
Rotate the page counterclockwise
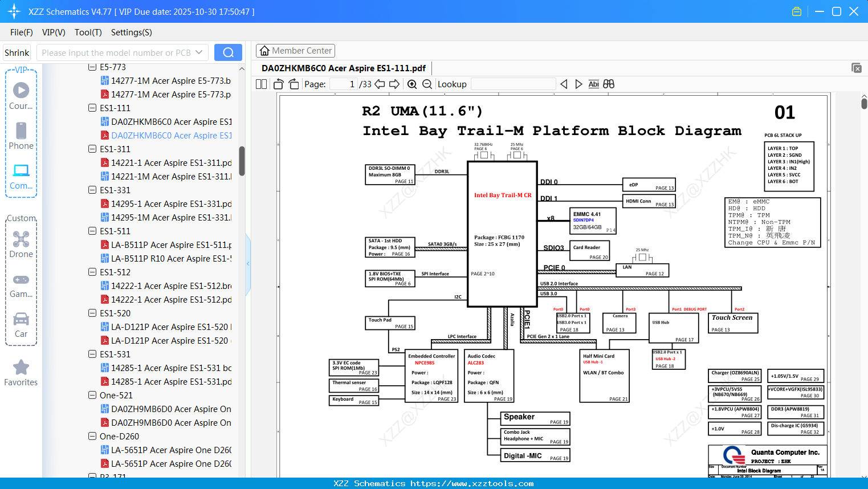click(x=278, y=84)
